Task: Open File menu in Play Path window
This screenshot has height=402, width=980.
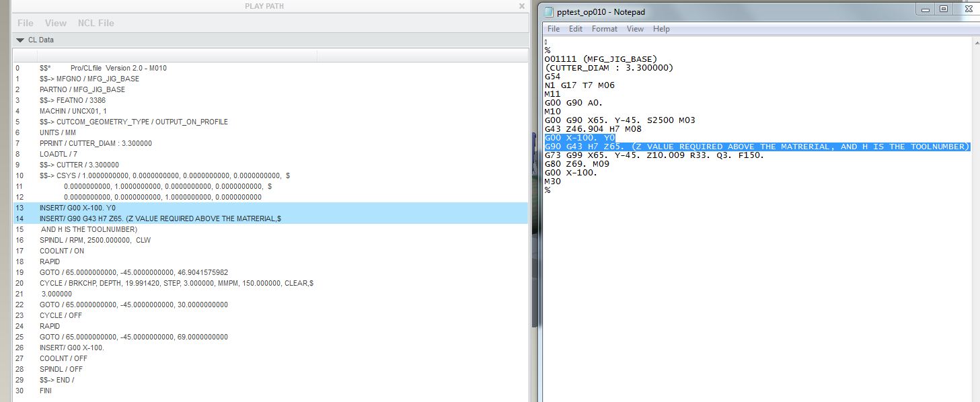Action: (x=26, y=23)
